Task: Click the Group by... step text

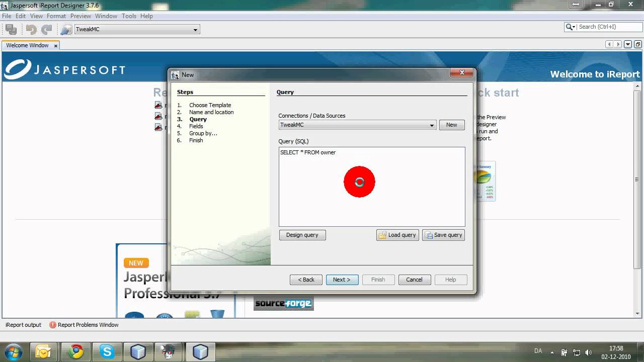Action: click(x=203, y=133)
